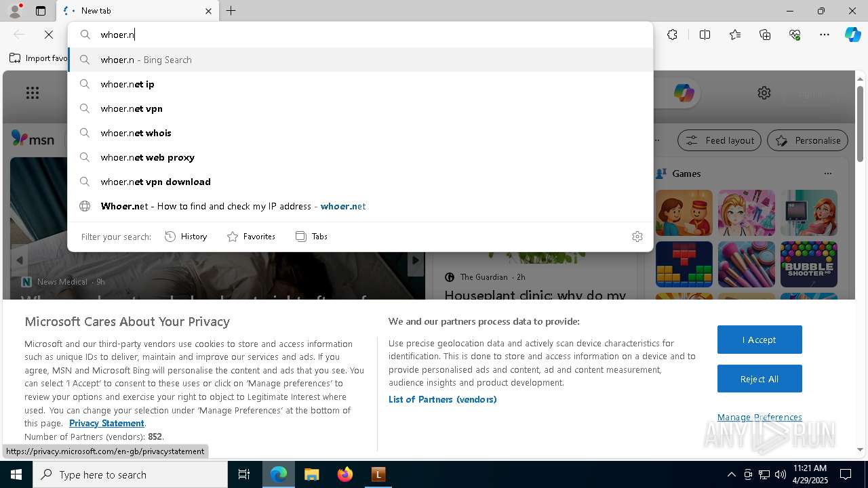Open Privacy Statement link
868x488 pixels.
pos(106,423)
